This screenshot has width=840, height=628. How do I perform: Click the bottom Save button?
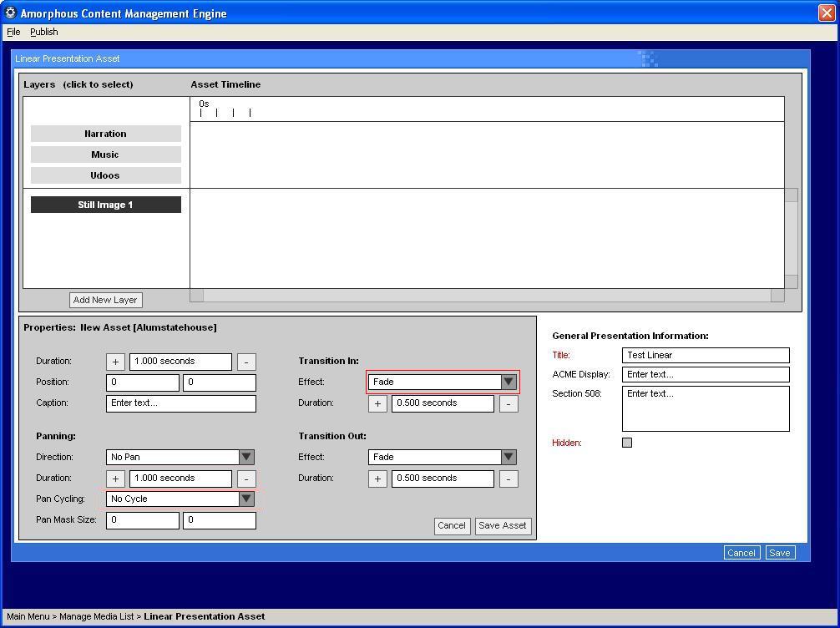tap(780, 553)
